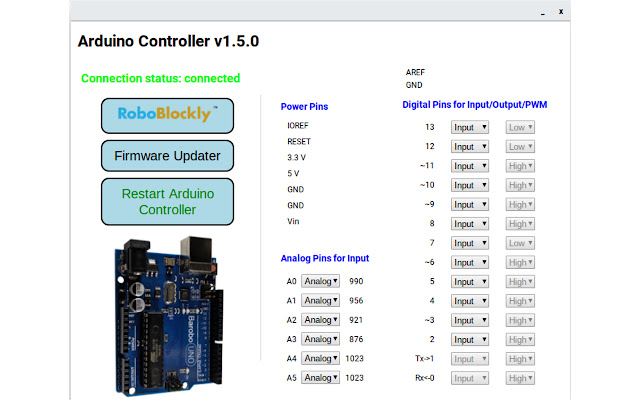Click Analog Pins for Input heading

point(324,258)
